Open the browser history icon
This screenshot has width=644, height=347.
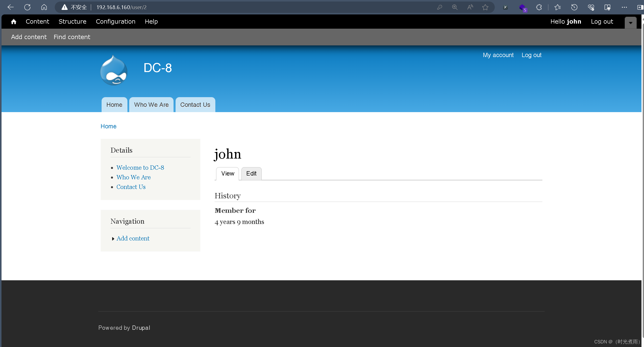coord(574,7)
